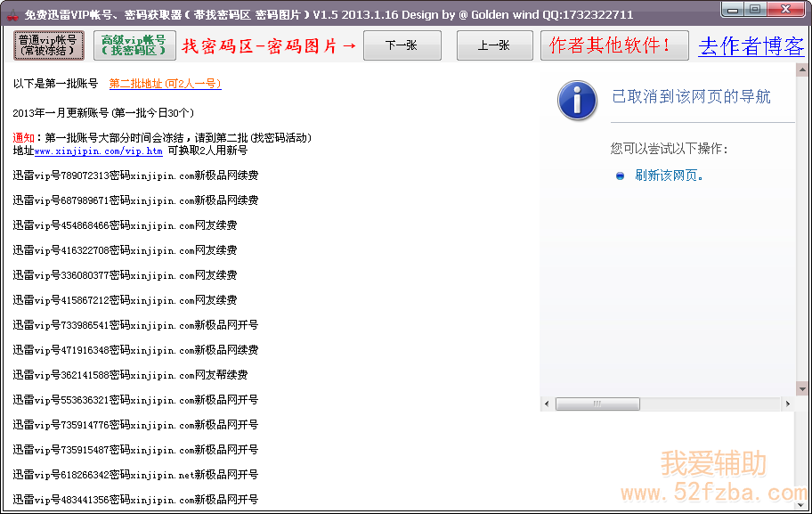This screenshot has width=812, height=514.
Task: Click the blue info icon
Action: 578,101
